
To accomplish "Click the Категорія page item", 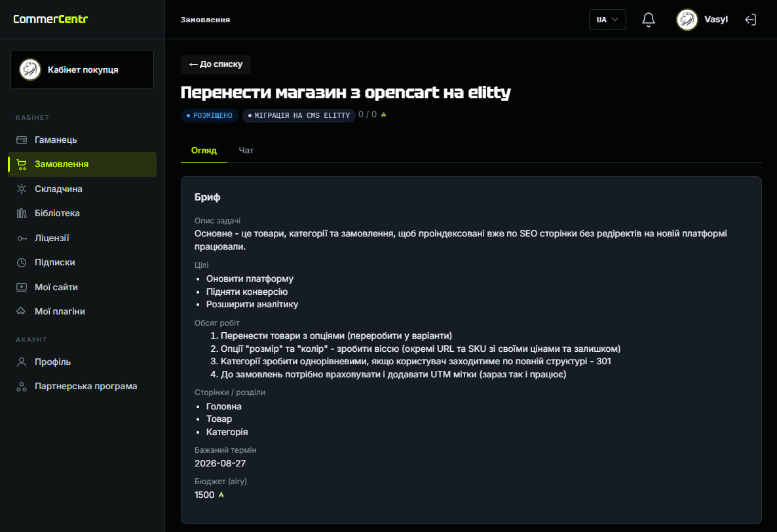I will tap(227, 432).
